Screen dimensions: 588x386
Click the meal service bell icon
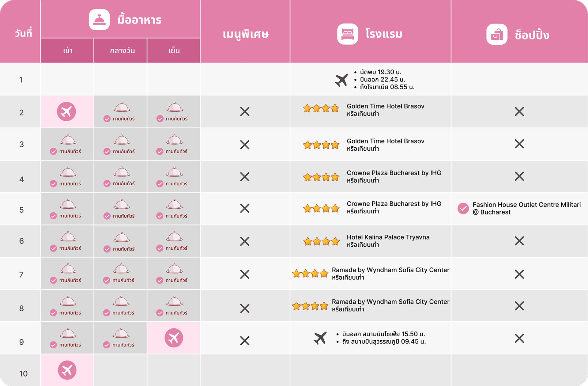[x=99, y=20]
